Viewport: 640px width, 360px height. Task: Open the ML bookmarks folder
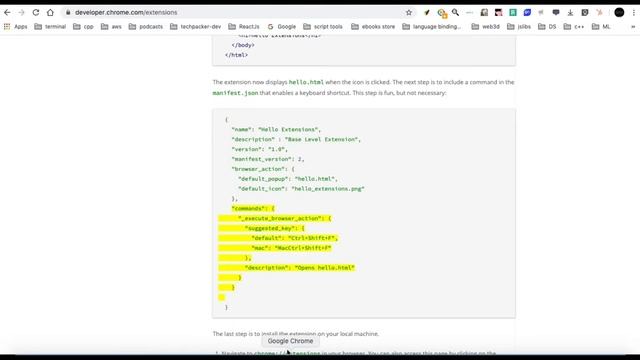click(601, 27)
